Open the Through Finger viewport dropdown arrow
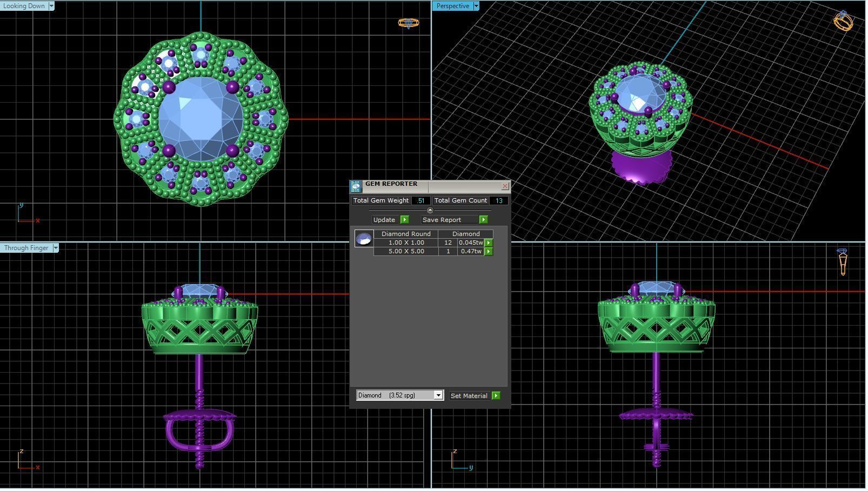Image resolution: width=868 pixels, height=492 pixels. (55, 248)
